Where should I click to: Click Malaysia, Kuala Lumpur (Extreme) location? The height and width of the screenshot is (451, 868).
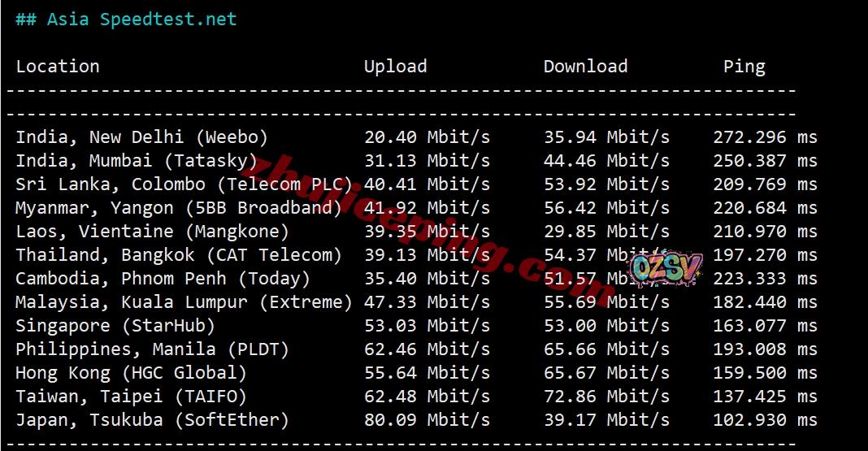[184, 302]
